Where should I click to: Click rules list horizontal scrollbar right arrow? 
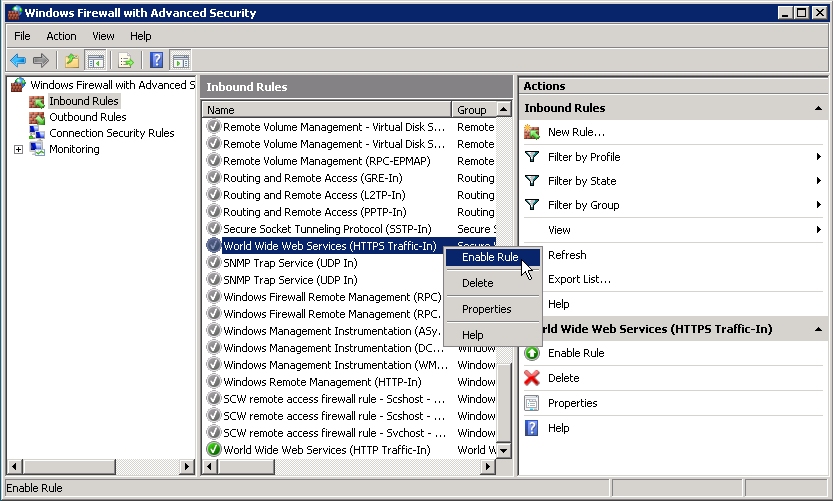488,466
